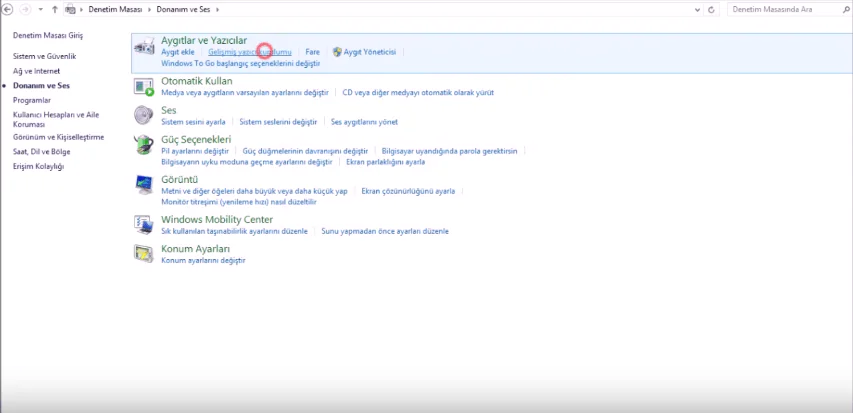Click Ekran çözünürlüğünü ayarla
This screenshot has width=853, height=413.
coord(409,191)
